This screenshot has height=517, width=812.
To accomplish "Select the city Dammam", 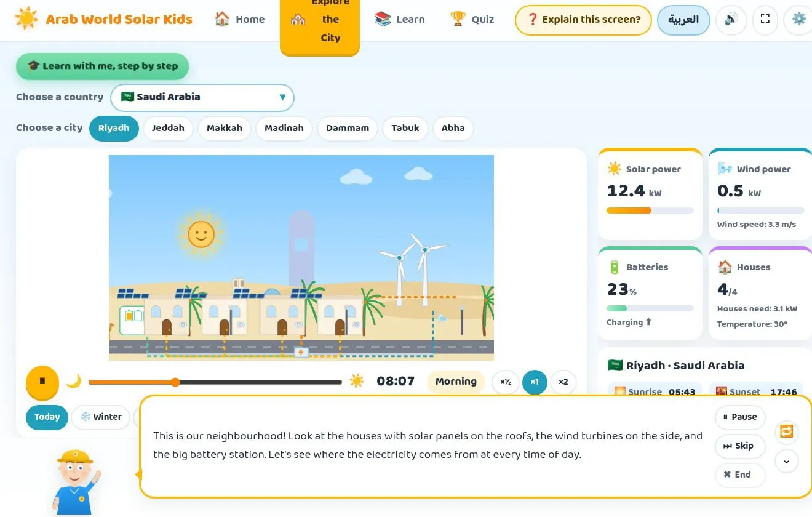I will click(x=348, y=129).
